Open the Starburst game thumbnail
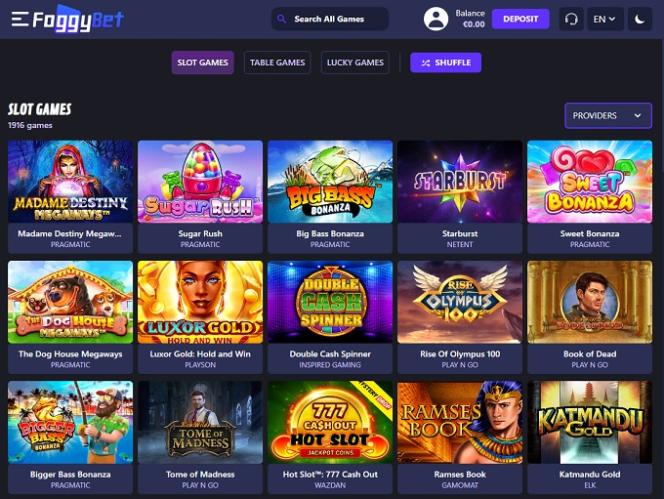 (x=460, y=182)
